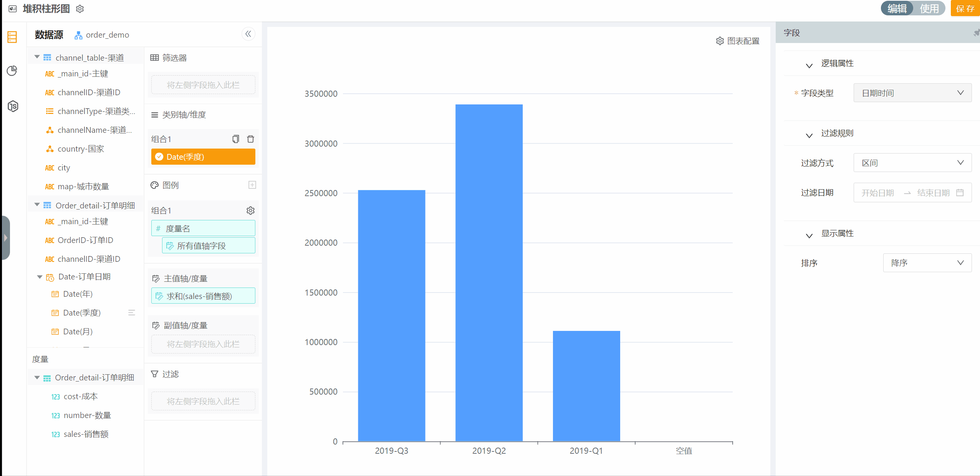Click 结束日期 input
Image resolution: width=980 pixels, height=476 pixels.
tap(934, 193)
